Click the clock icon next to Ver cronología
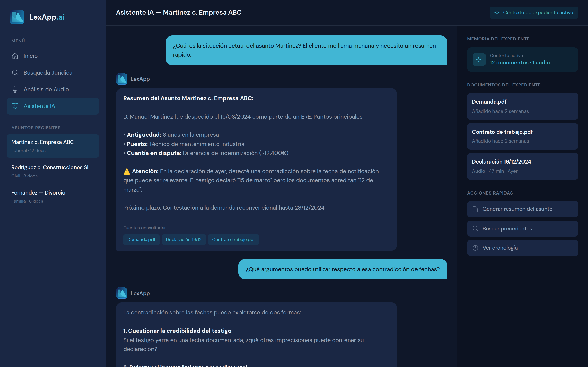Viewport: 588px width, 367px height. pos(475,248)
